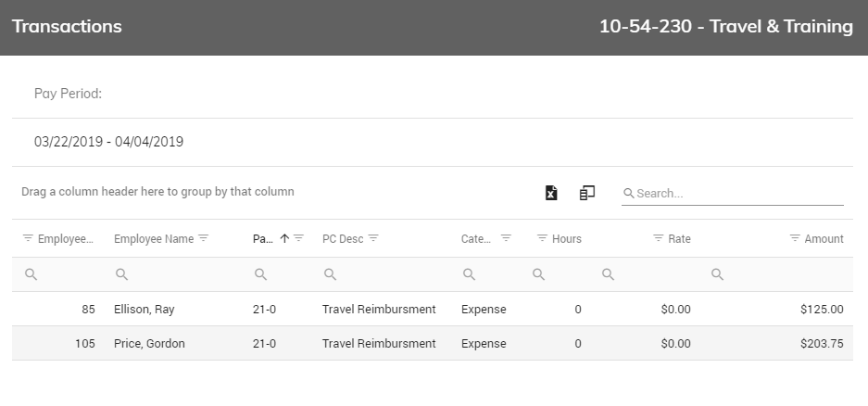Screen dimensions: 868x406
Task: Click the Category filter row field
Action: tap(490, 274)
